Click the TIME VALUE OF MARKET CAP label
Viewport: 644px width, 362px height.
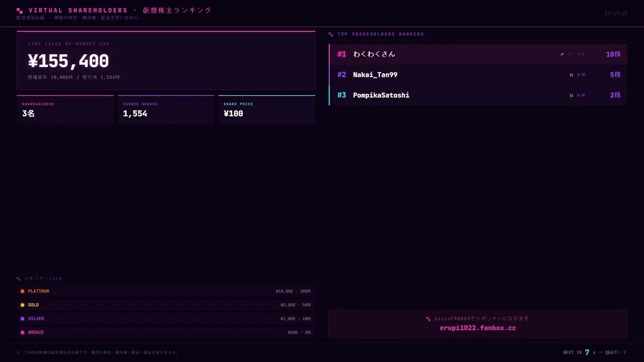(x=68, y=44)
